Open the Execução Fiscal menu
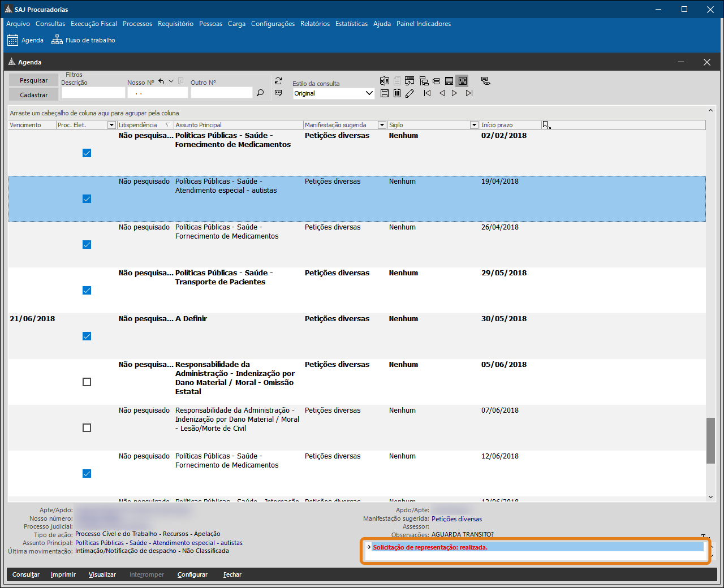724x588 pixels. point(94,24)
